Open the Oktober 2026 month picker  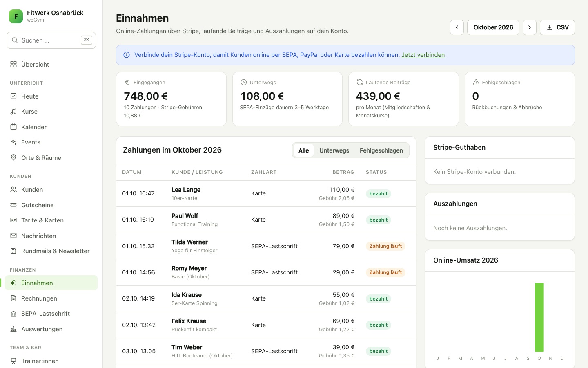pyautogui.click(x=493, y=27)
